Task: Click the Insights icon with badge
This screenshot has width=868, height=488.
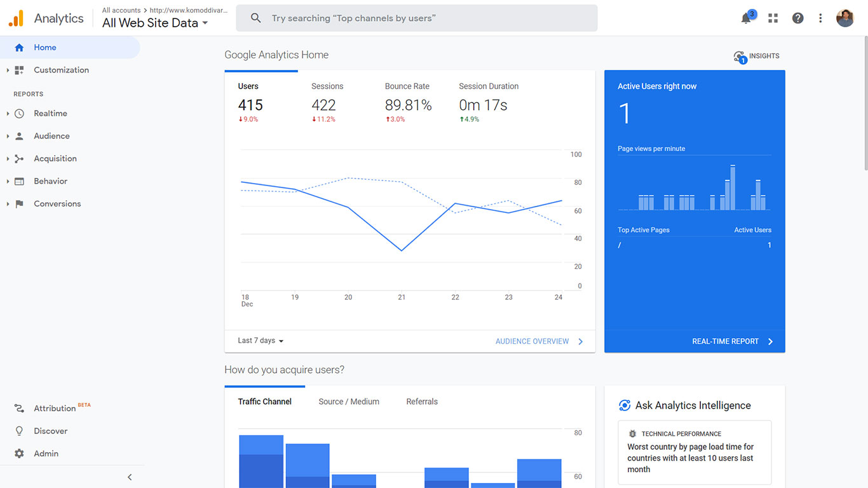Action: pos(740,57)
